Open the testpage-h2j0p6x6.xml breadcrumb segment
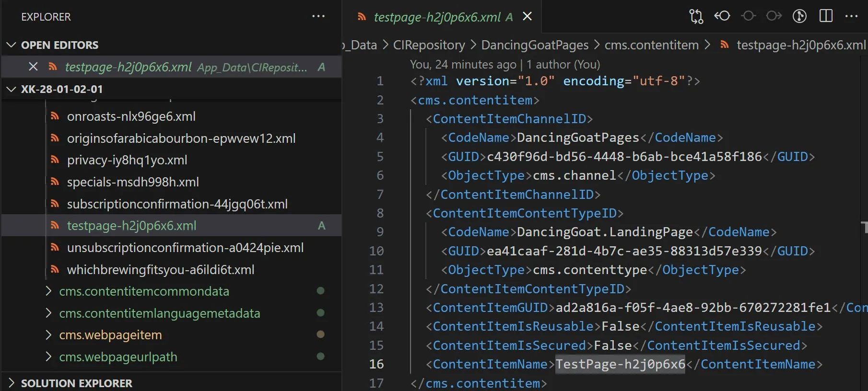868x391 pixels. point(801,45)
